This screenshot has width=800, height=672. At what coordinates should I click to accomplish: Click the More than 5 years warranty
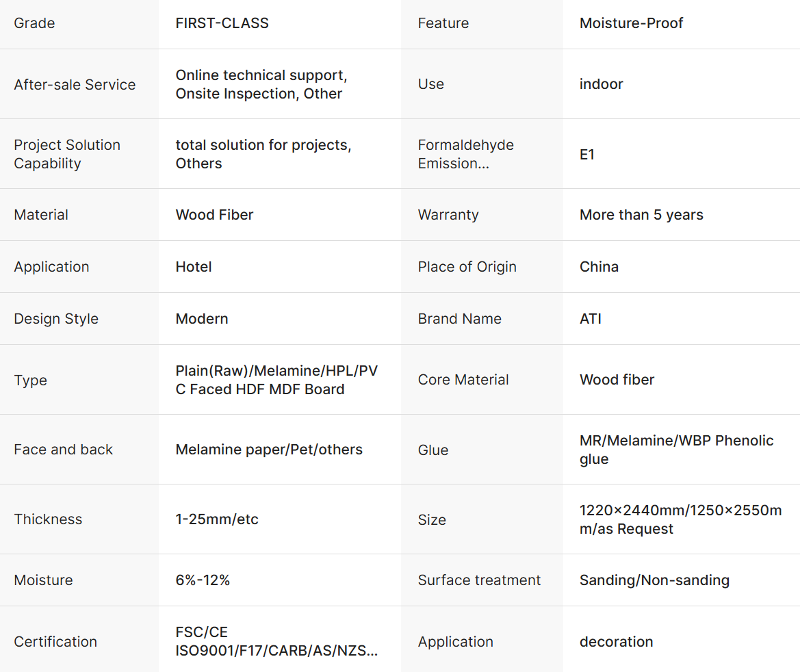(x=641, y=215)
